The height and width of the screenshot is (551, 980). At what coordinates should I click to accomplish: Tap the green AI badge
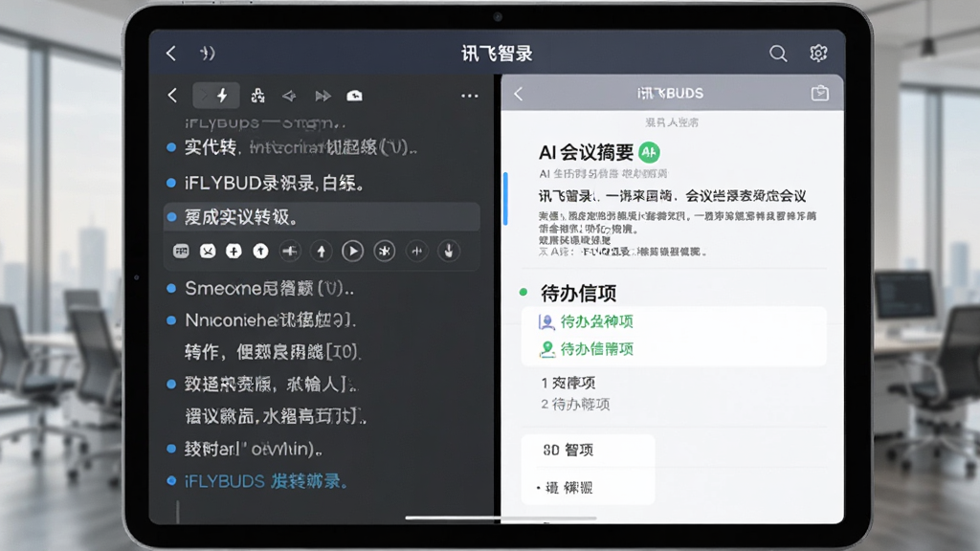pyautogui.click(x=649, y=152)
